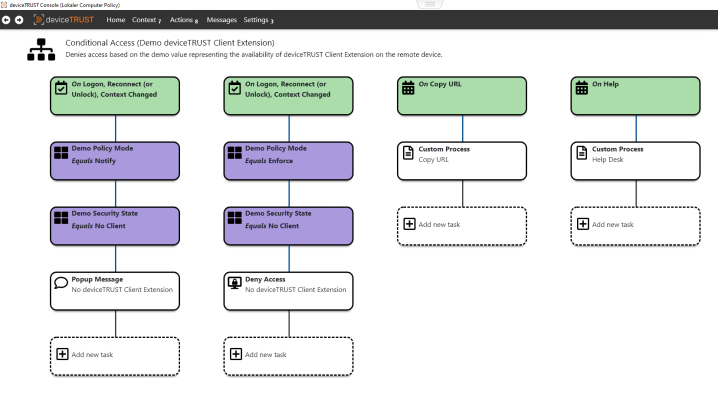Select Custom Process Help Desk task

coord(636,161)
